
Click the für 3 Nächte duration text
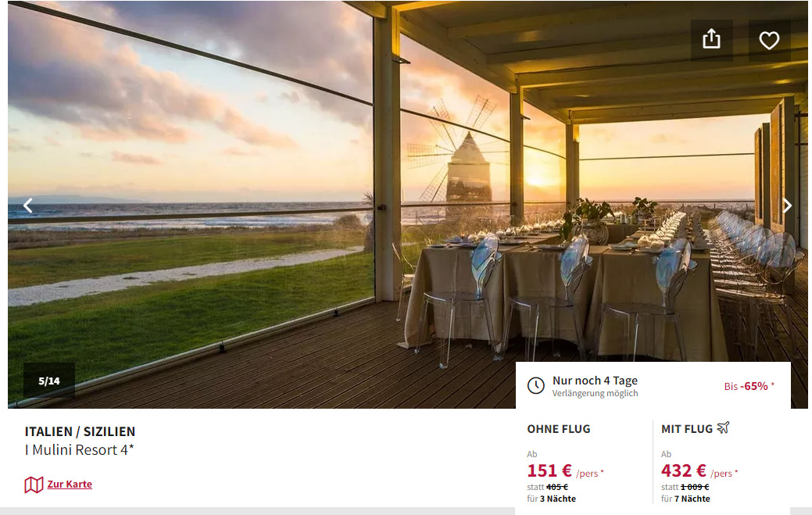point(551,499)
